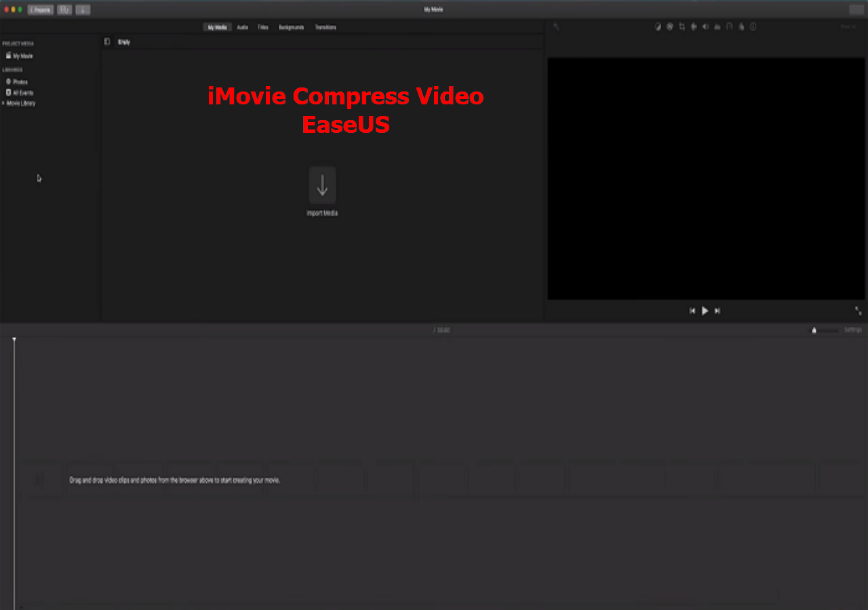Open the volume adjustment tool
The height and width of the screenshot is (610, 868).
pos(705,27)
